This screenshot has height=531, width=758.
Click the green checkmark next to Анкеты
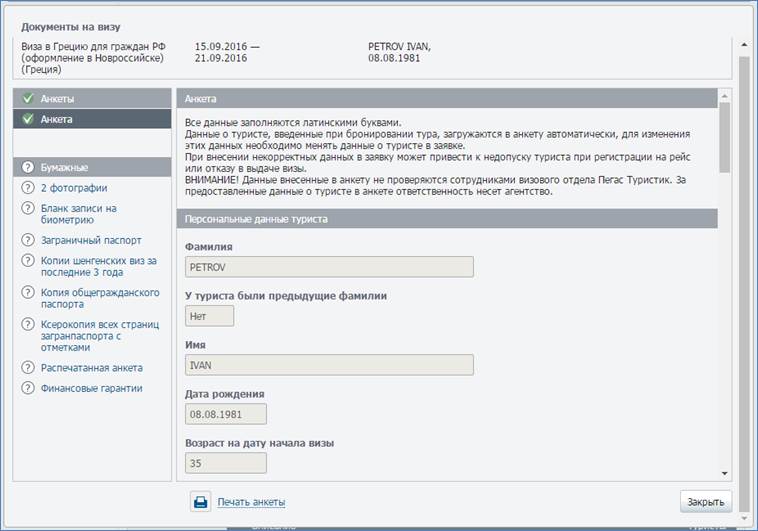28,98
